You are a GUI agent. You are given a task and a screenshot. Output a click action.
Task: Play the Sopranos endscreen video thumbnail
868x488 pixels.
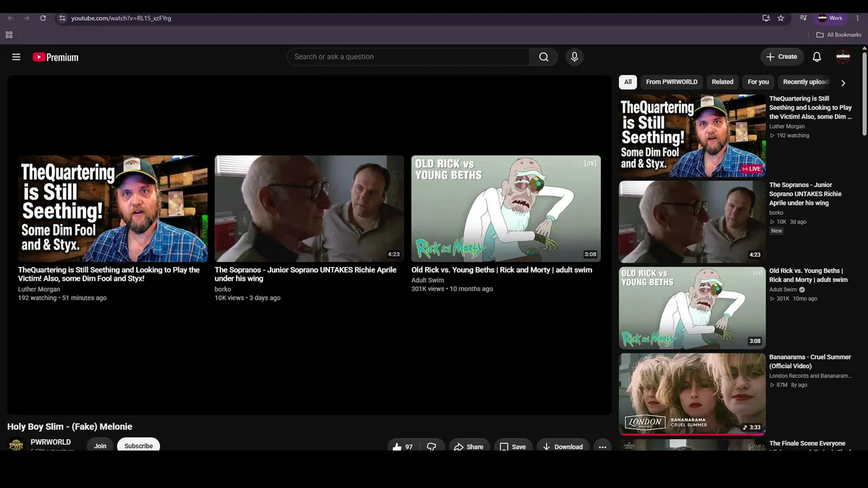click(x=309, y=209)
